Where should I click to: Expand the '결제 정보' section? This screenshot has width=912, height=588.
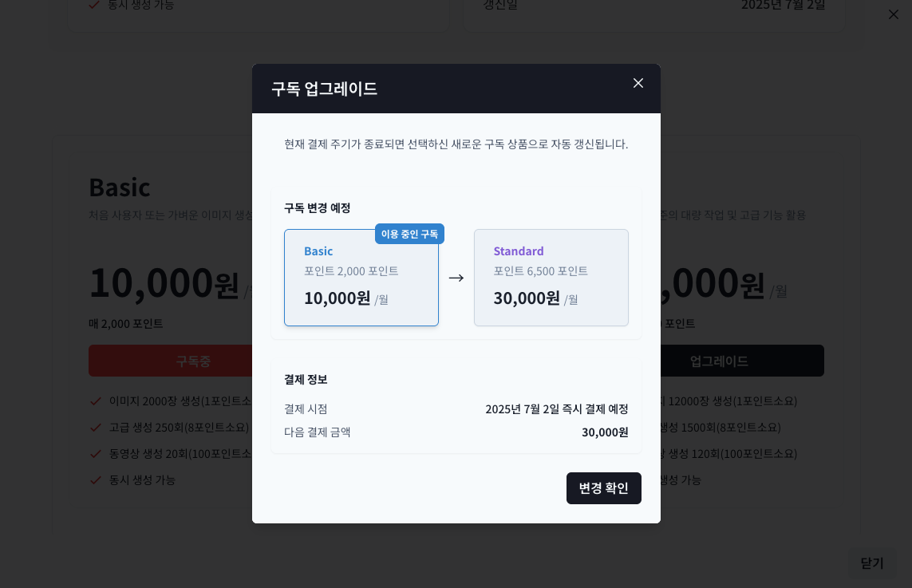coord(306,380)
